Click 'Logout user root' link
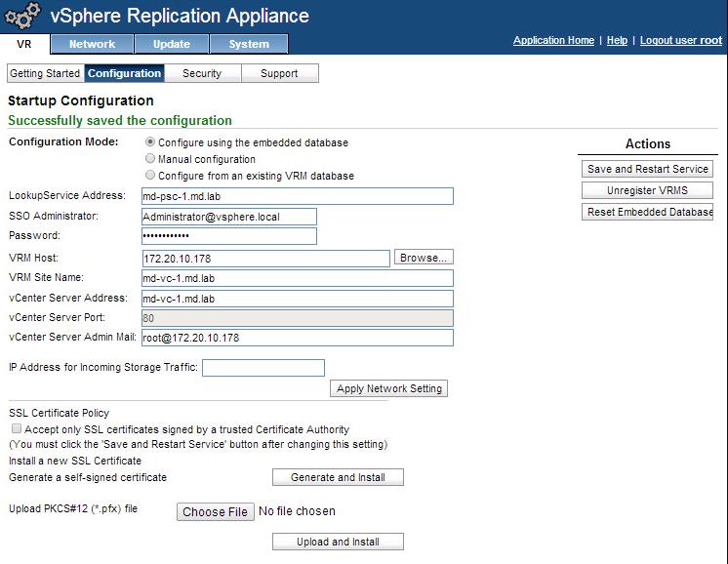Image resolution: width=728 pixels, height=564 pixels. pos(680,40)
